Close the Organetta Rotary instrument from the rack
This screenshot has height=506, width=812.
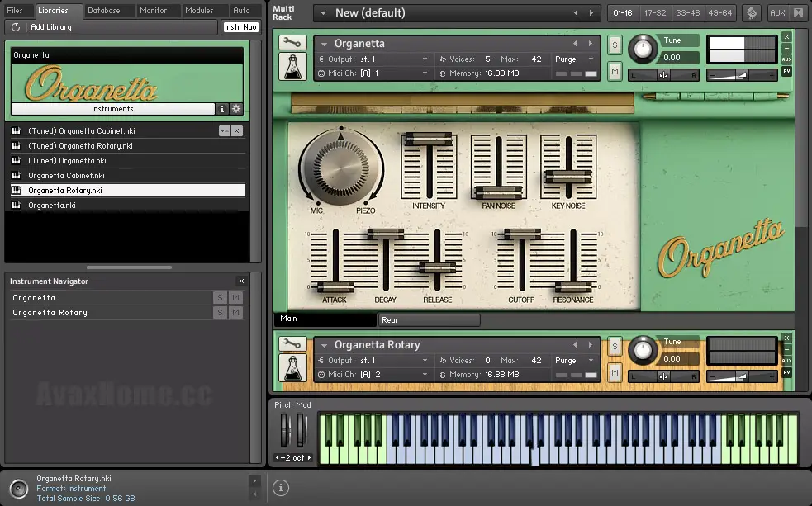pos(786,338)
